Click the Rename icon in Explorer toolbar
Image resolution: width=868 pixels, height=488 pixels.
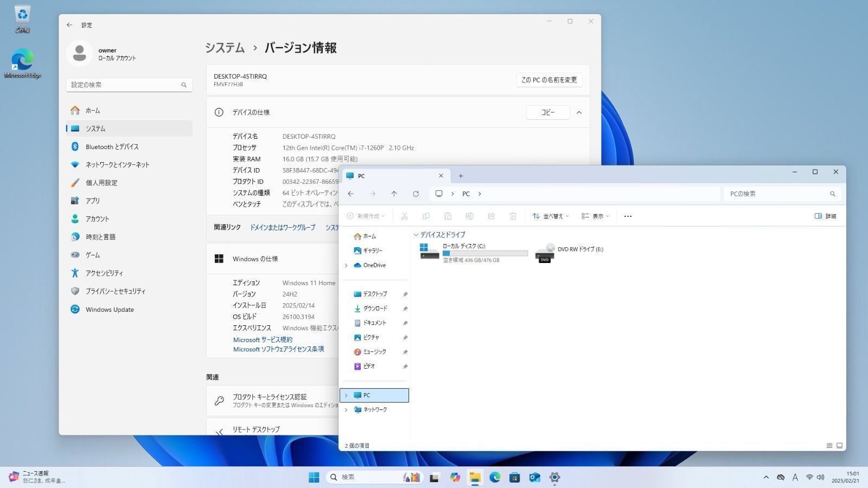(x=469, y=216)
